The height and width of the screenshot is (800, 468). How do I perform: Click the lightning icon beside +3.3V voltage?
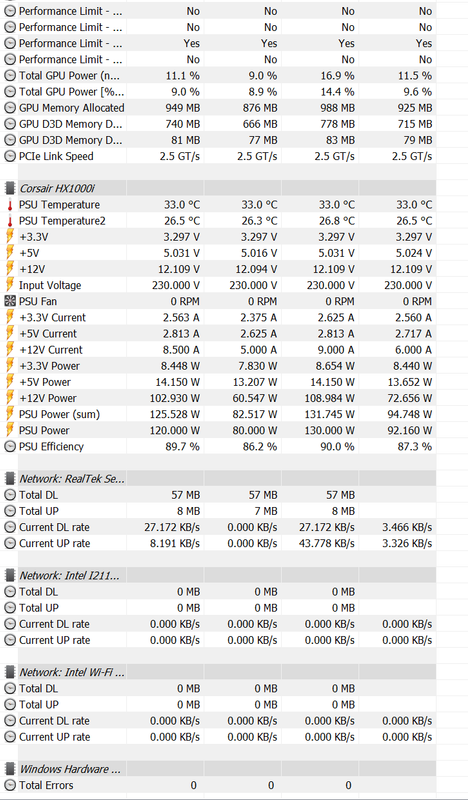[x=9, y=237]
